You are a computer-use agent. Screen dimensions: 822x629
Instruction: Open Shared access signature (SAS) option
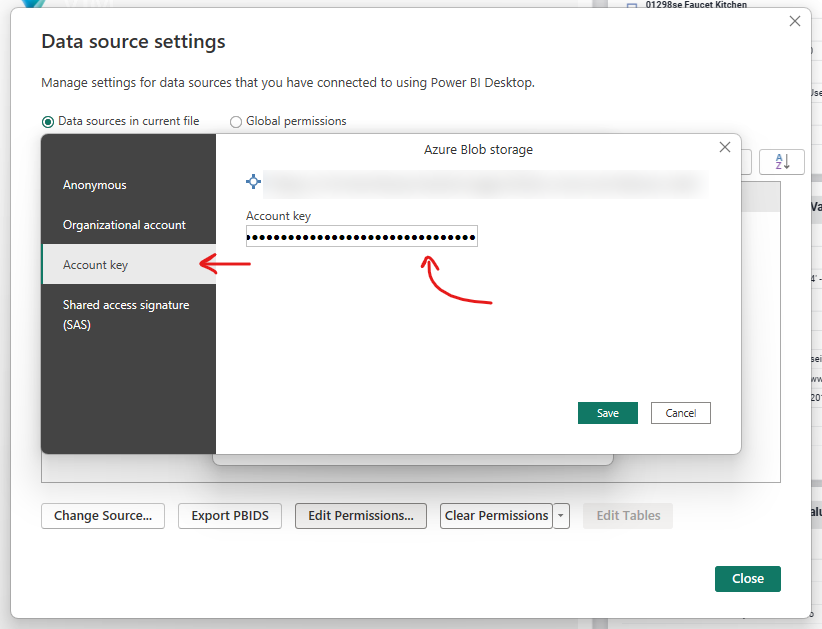tap(128, 314)
